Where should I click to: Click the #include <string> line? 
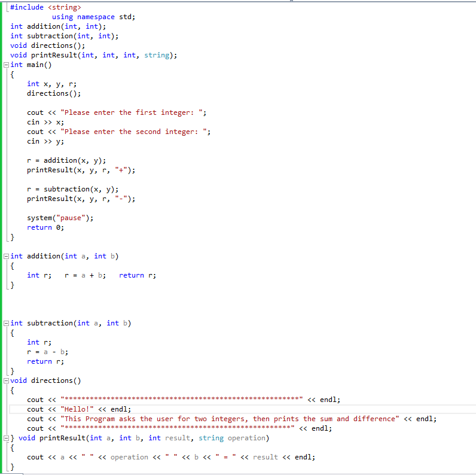click(x=45, y=7)
